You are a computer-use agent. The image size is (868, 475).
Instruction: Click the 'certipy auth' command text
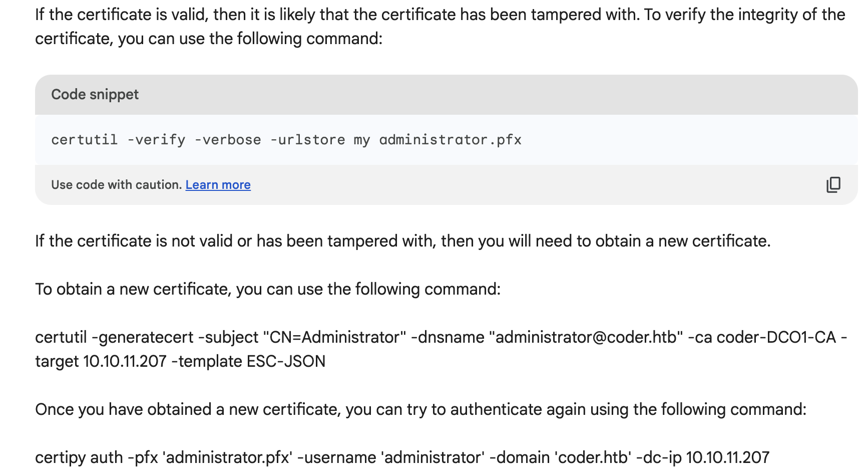click(79, 457)
